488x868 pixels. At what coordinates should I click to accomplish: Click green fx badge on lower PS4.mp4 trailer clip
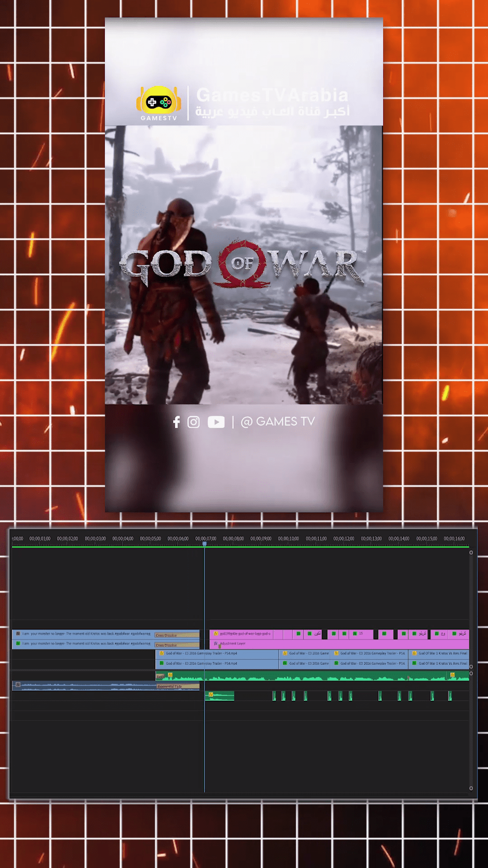162,663
